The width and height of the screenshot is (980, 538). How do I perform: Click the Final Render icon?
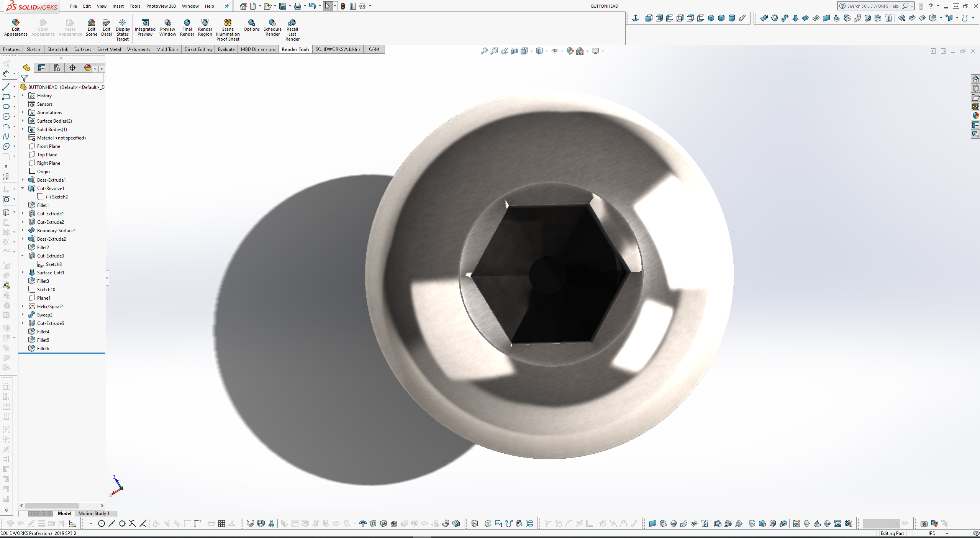point(187,23)
